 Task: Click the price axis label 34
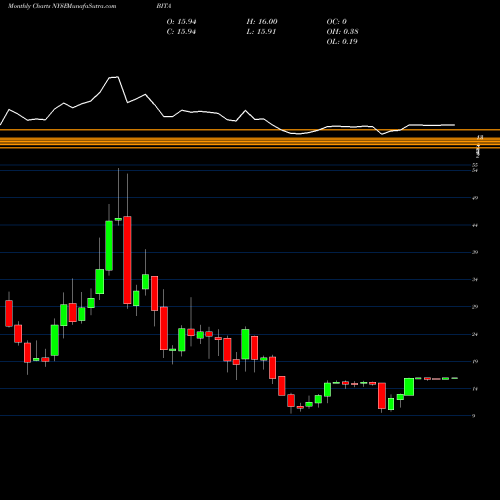click(x=475, y=279)
